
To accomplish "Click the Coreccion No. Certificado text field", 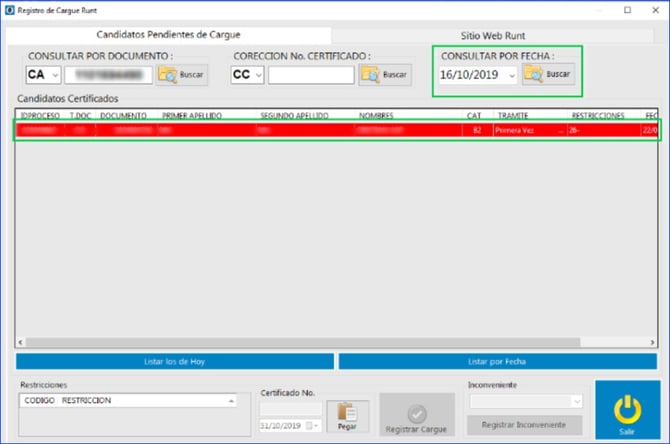I will tap(311, 75).
